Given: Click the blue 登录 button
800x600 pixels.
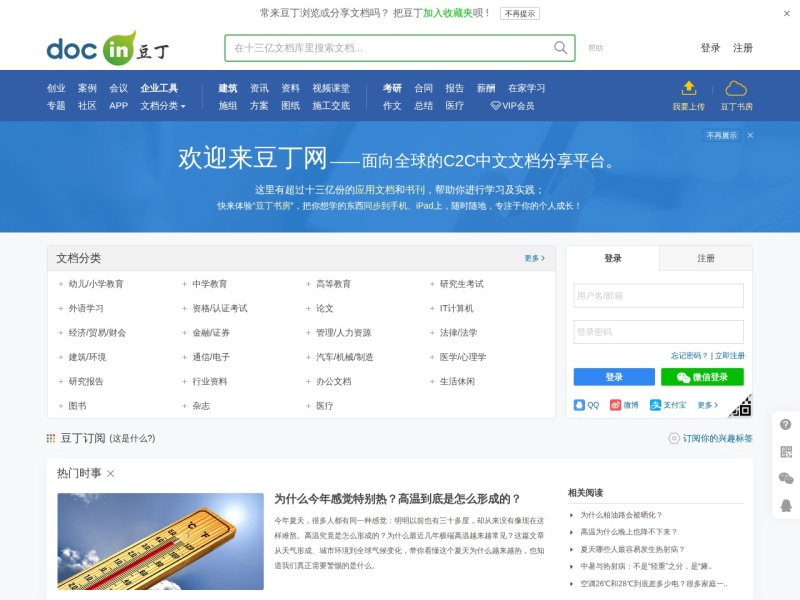Looking at the screenshot, I should [x=614, y=377].
